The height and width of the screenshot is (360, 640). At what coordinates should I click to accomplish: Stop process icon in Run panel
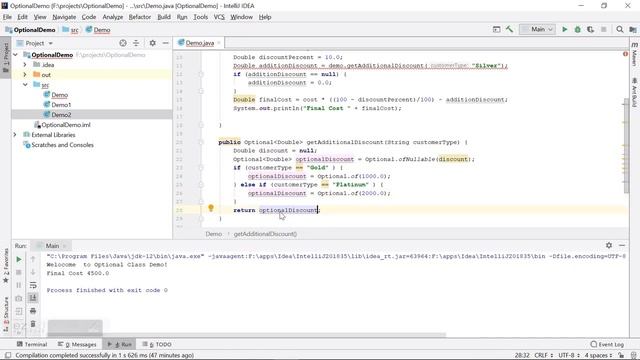(x=19, y=272)
